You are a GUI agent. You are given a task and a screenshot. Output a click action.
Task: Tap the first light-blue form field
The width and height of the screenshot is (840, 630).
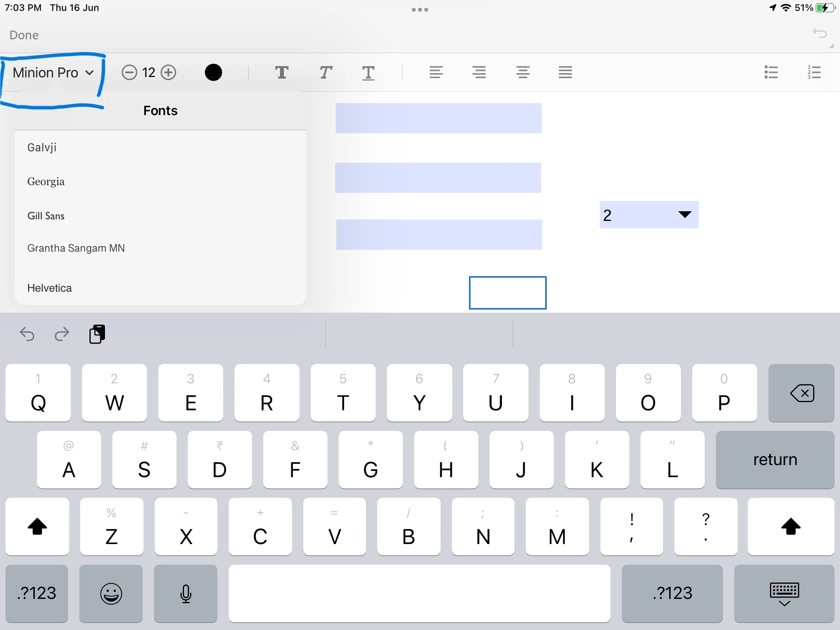click(x=438, y=118)
